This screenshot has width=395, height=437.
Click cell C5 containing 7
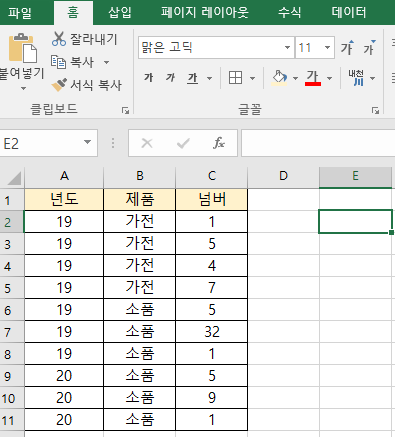[212, 288]
